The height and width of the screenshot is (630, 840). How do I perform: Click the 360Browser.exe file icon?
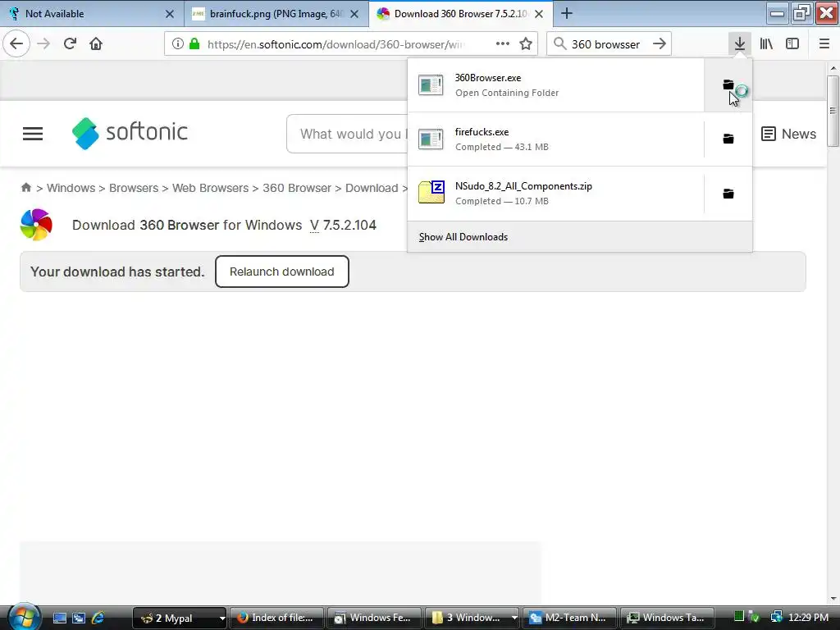(x=431, y=85)
